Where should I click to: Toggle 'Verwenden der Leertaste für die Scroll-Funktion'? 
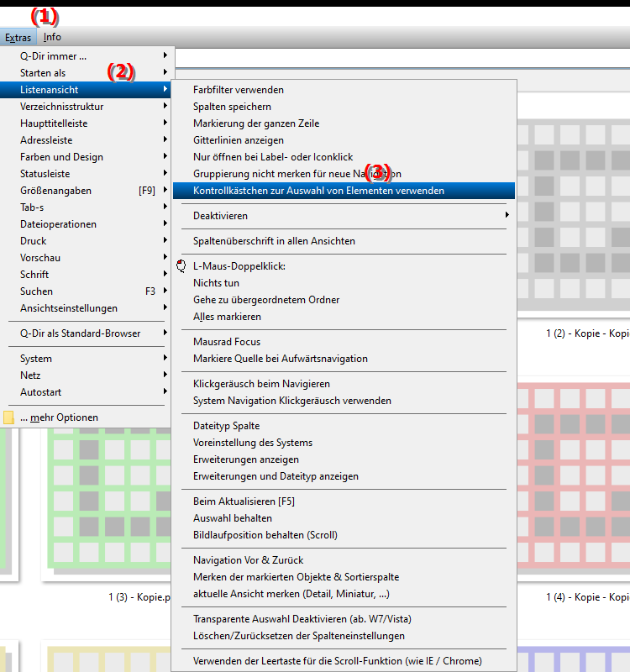(x=344, y=661)
